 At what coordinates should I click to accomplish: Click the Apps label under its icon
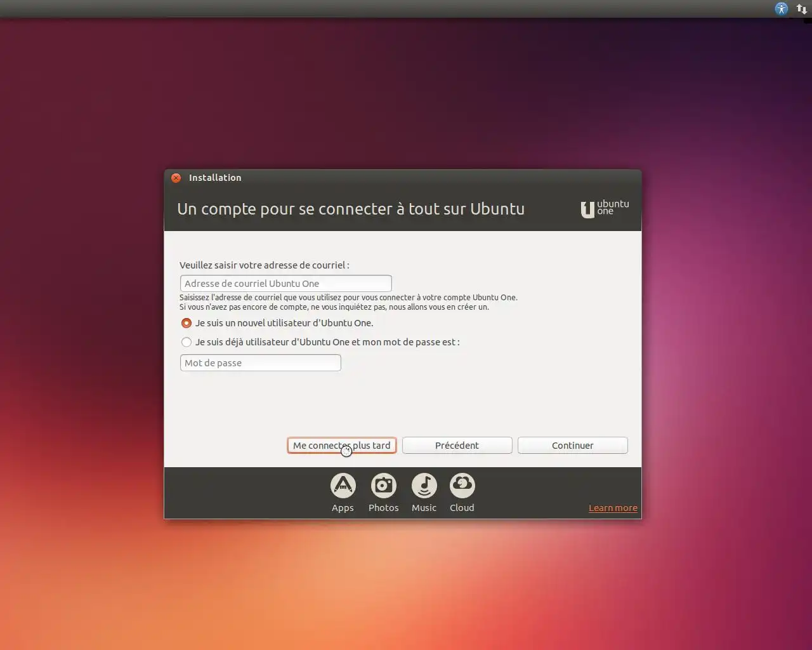pos(343,508)
